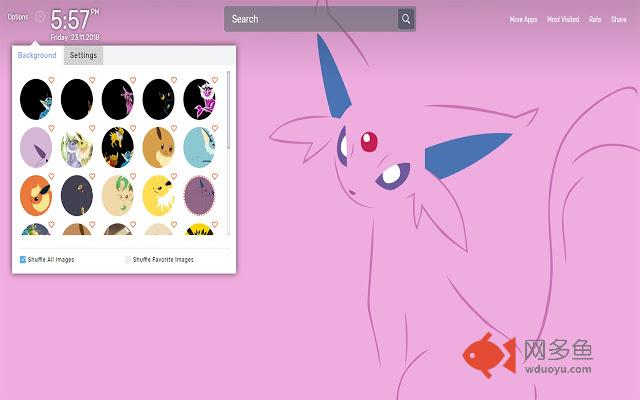Show the Most Visited sites

(563, 19)
